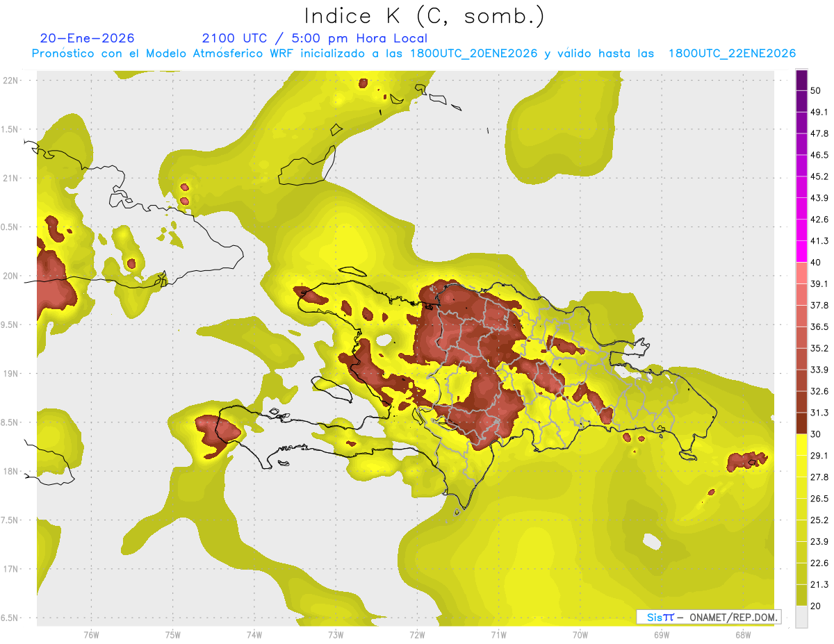The height and width of the screenshot is (644, 834).
Task: Click the '75W' longitude label
Action: (x=173, y=635)
